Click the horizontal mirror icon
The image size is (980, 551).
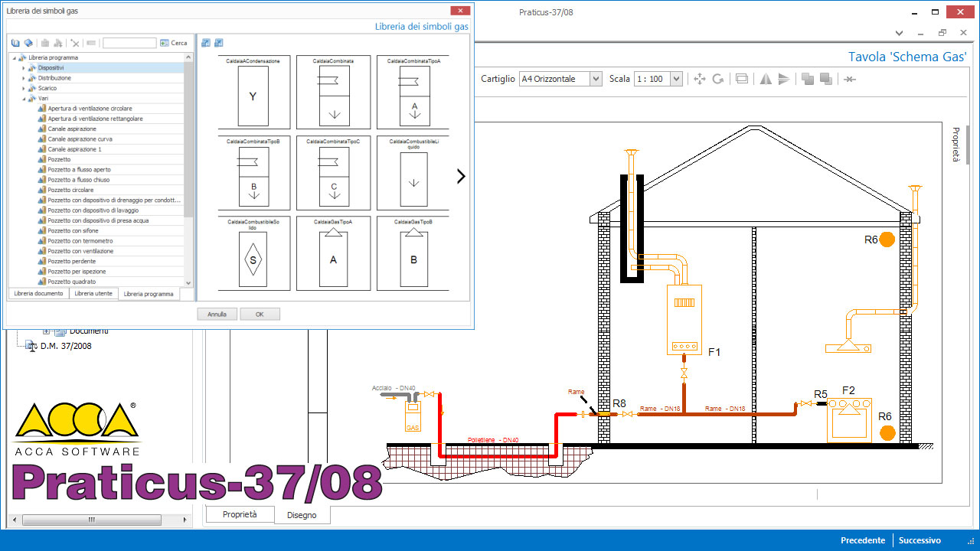pos(766,79)
